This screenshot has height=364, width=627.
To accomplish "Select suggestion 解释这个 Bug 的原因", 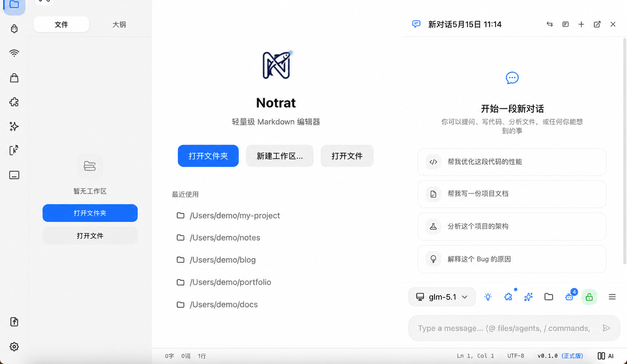I will tap(512, 259).
